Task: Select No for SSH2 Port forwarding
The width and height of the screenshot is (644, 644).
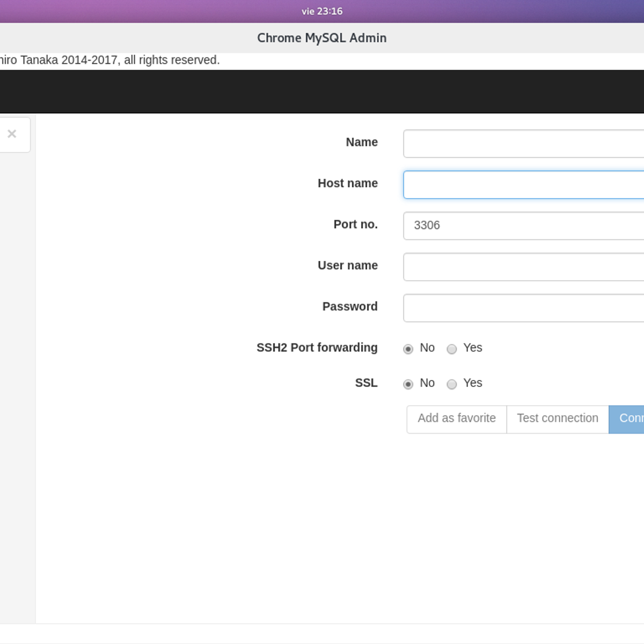Action: (408, 349)
